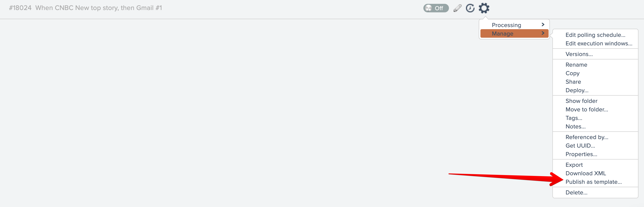This screenshot has height=207, width=644.
Task: Choose Edit execution windows entry
Action: point(598,43)
